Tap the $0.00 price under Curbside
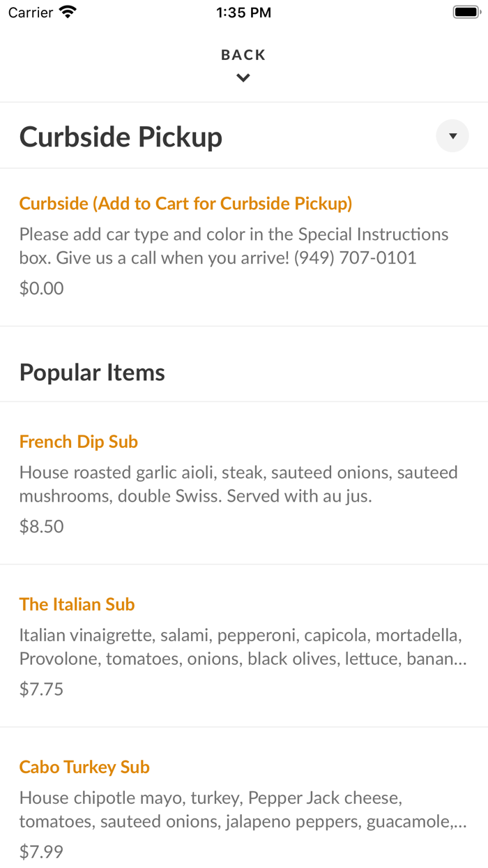This screenshot has width=488, height=868. [41, 287]
